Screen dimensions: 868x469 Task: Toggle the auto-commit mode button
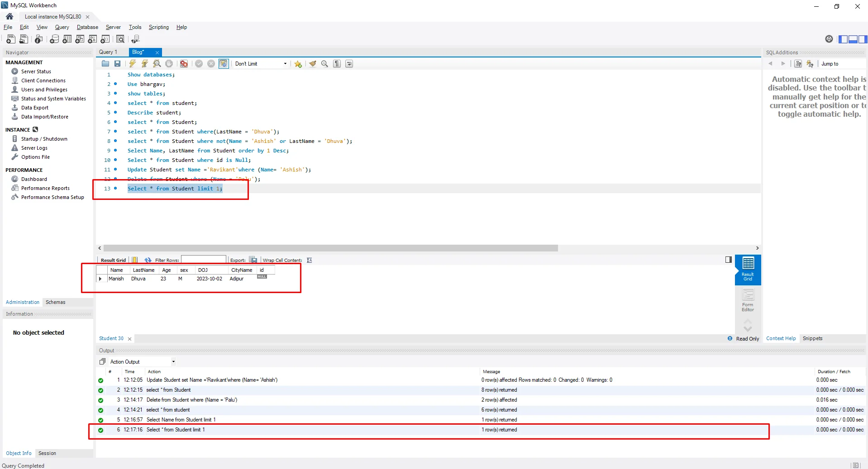(224, 64)
